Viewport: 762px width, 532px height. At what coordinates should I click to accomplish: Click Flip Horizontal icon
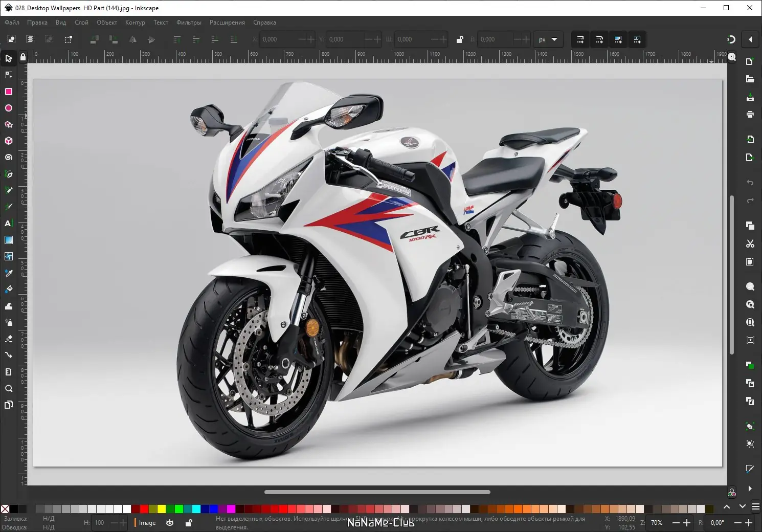pos(132,39)
